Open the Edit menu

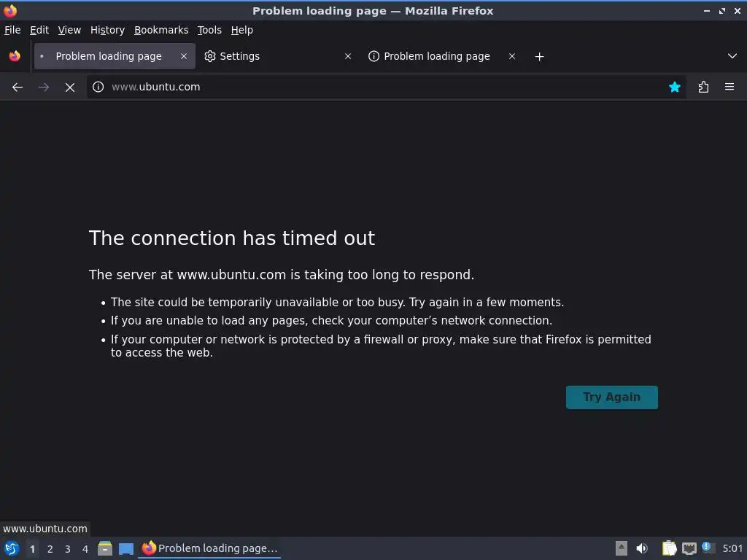pyautogui.click(x=39, y=30)
